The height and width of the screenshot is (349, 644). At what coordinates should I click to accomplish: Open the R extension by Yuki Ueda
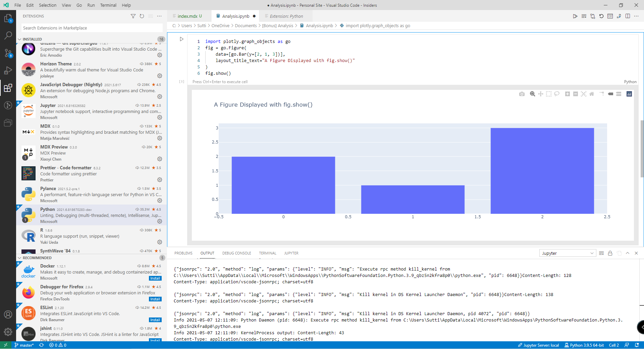pos(92,236)
